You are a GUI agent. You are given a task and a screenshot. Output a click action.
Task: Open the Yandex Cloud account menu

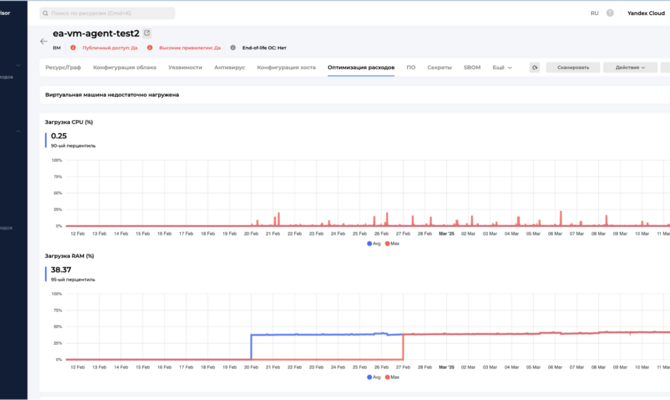coord(646,13)
